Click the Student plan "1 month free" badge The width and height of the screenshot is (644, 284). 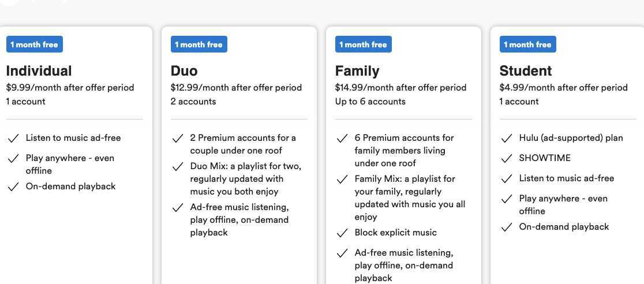coord(528,44)
